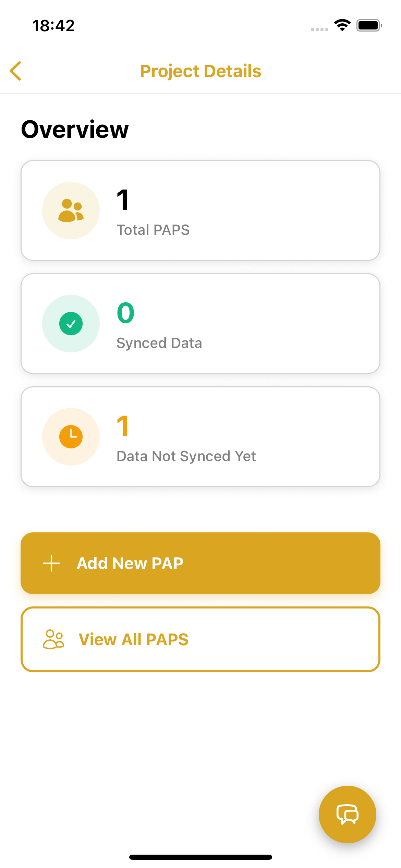Tap the green synced checkmark icon

click(71, 324)
